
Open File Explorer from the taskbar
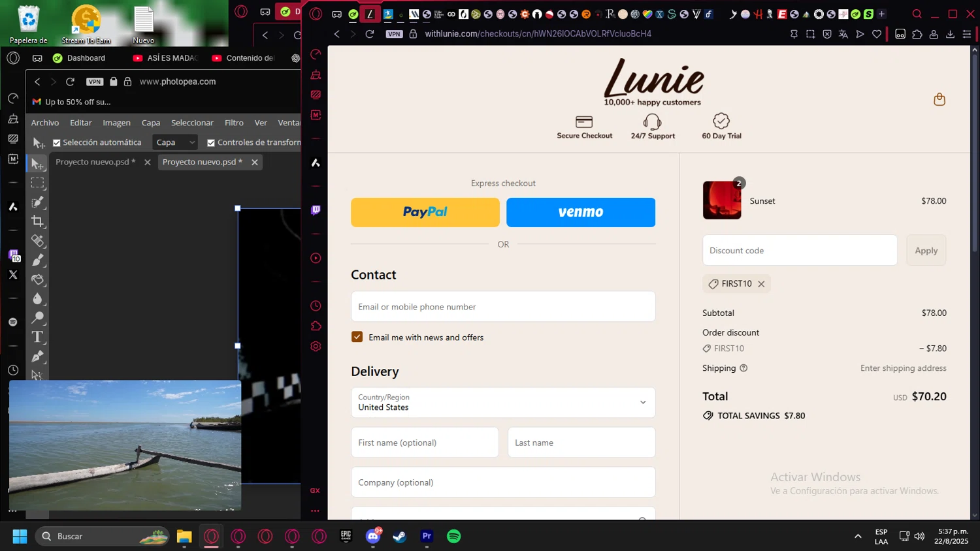[x=184, y=537]
